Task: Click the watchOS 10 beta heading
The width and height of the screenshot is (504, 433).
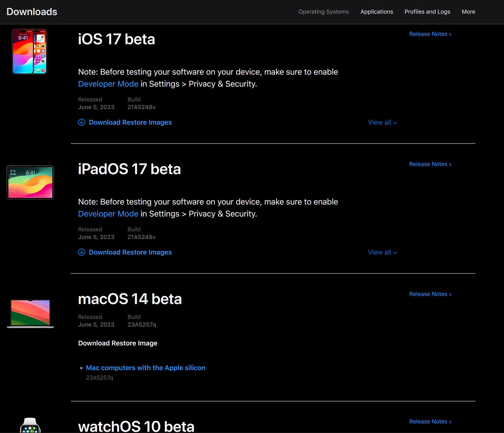Action: [136, 426]
